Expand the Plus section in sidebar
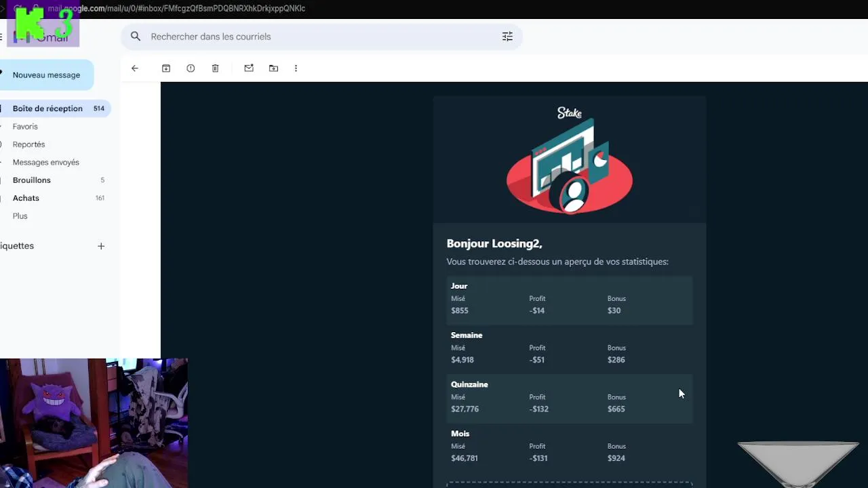This screenshot has width=868, height=488. [20, 216]
